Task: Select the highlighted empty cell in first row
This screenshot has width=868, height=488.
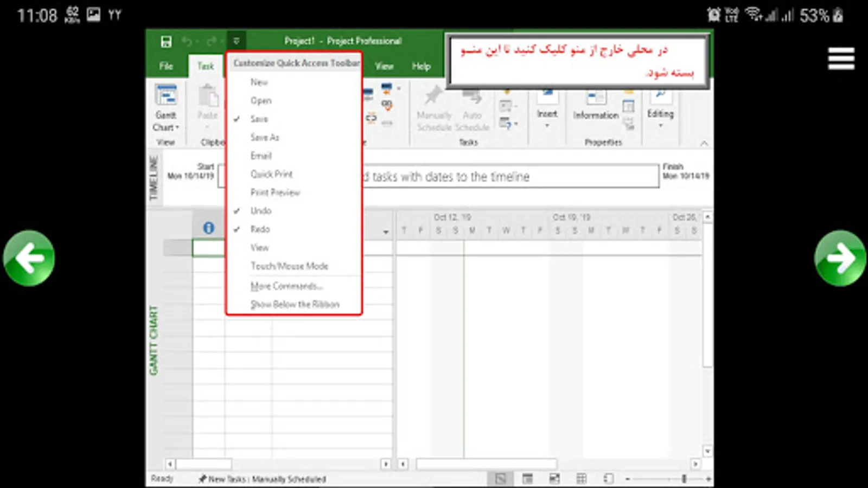Action: 208,248
